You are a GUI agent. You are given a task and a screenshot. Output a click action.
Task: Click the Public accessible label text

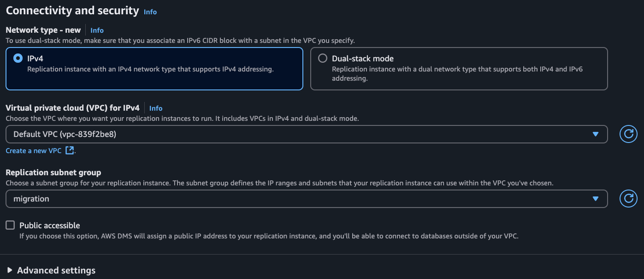point(50,226)
